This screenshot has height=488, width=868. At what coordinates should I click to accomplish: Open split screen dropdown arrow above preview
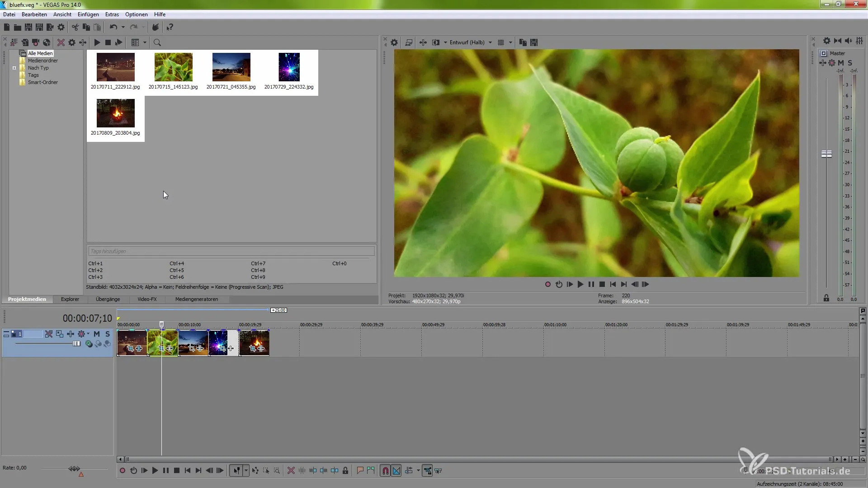click(x=445, y=42)
